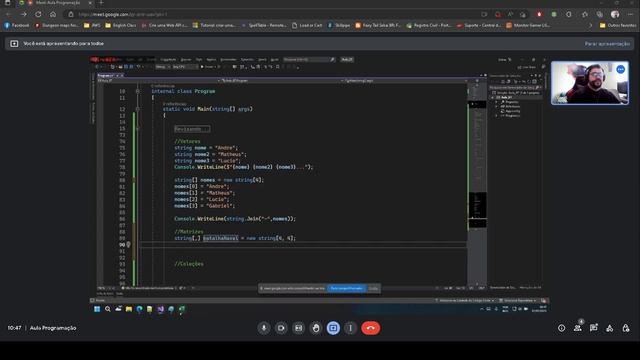Open Outros favoritos bookmark folder
The height and width of the screenshot is (360, 640).
click(x=618, y=25)
